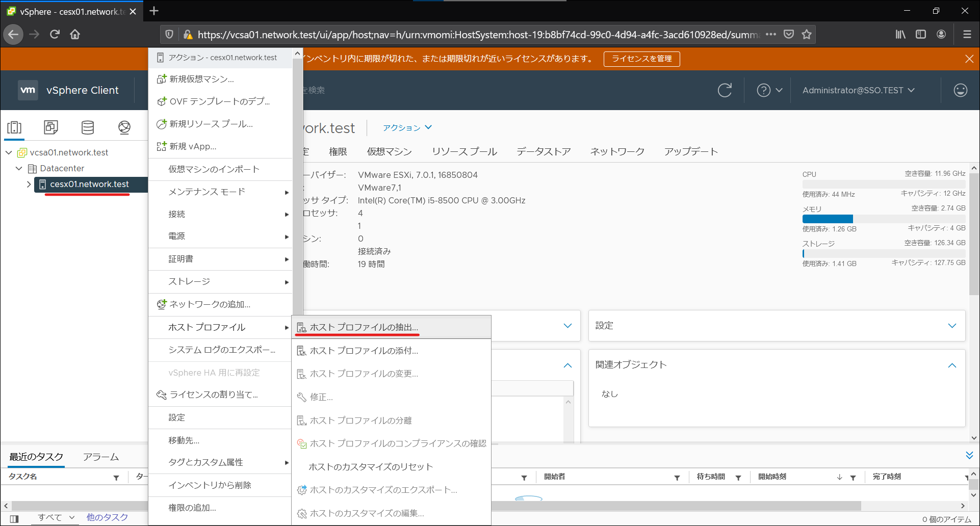Collapse the recent tasks panel double chevron

click(x=969, y=455)
